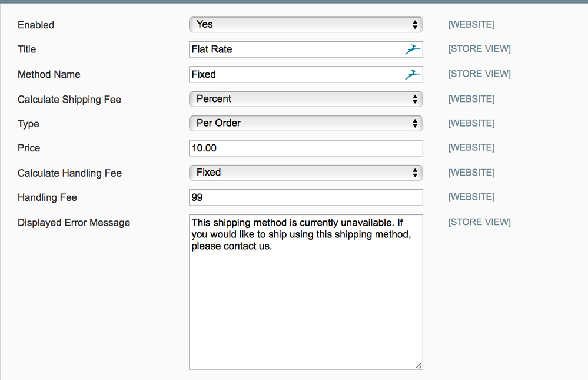Click the [STORE VIEW] scope beside Title
Image resolution: width=588 pixels, height=380 pixels.
click(479, 49)
